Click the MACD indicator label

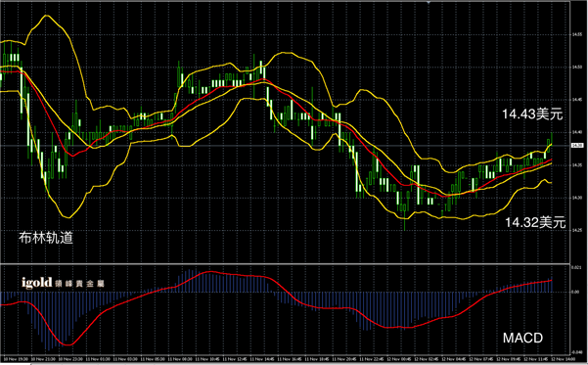coord(522,338)
